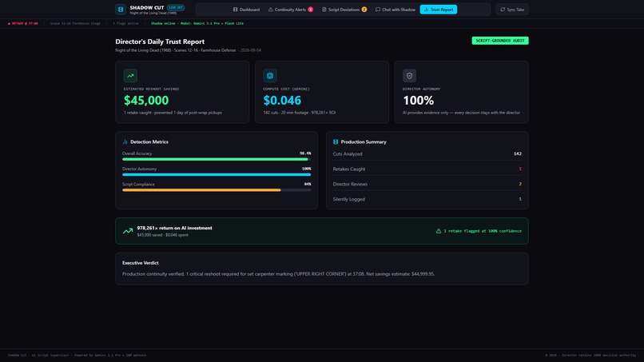Click the Continuity Alerts triangle icon
Screen dimensions: 644x362
click(x=271, y=10)
